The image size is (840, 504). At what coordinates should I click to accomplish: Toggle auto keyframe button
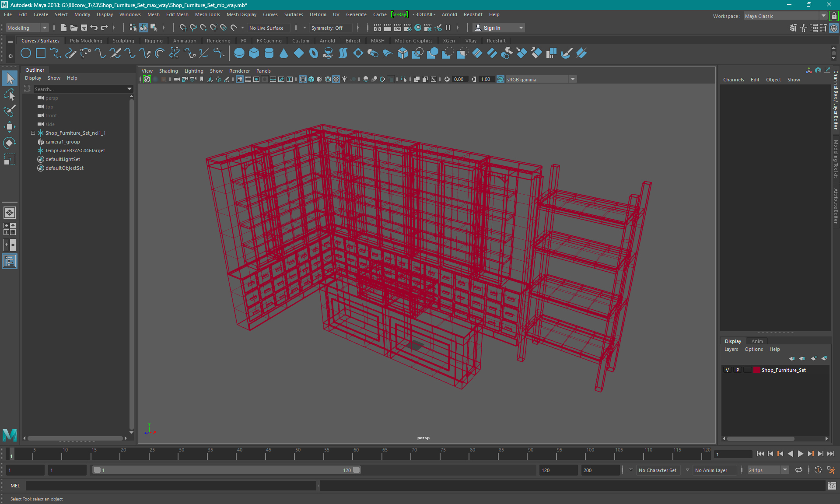818,470
